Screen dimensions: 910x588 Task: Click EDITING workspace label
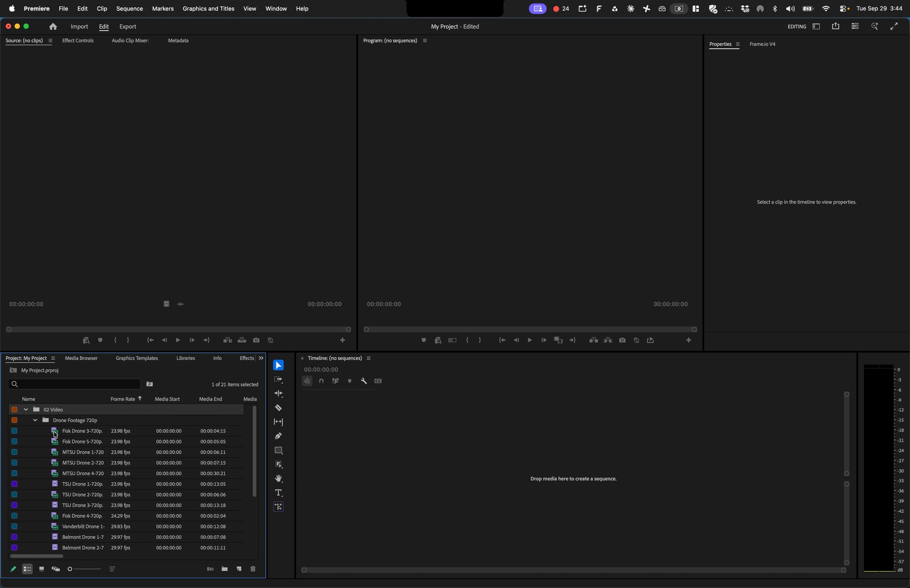click(797, 26)
